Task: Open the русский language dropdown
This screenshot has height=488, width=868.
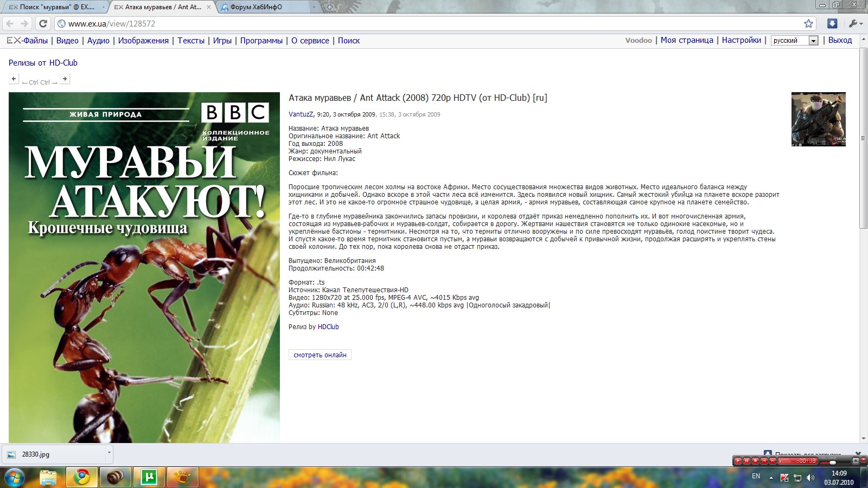Action: coord(813,41)
